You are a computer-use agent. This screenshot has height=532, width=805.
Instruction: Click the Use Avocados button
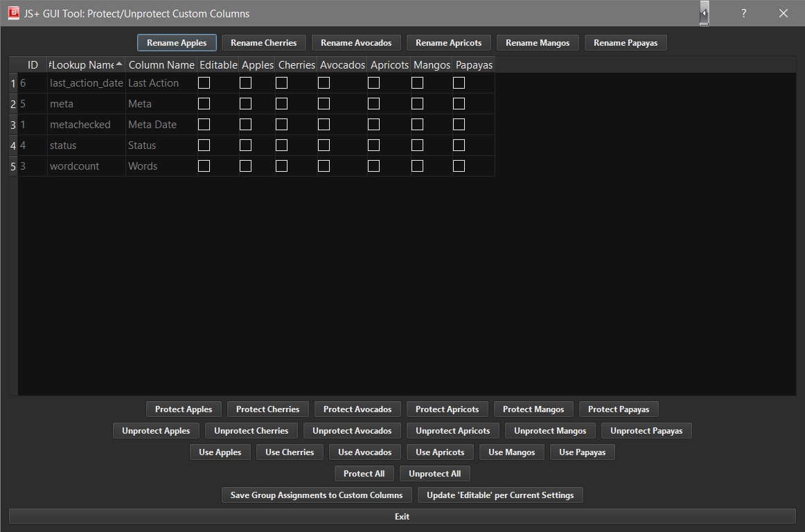364,452
